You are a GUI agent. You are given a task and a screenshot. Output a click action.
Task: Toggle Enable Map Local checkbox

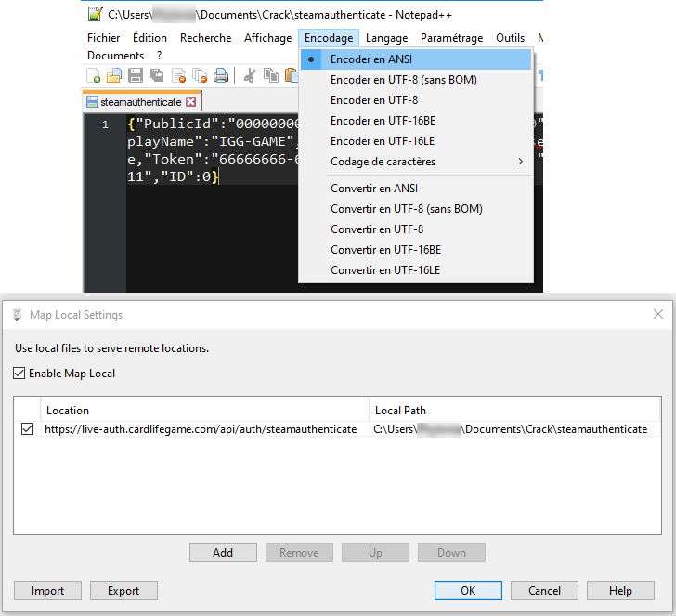pos(19,374)
